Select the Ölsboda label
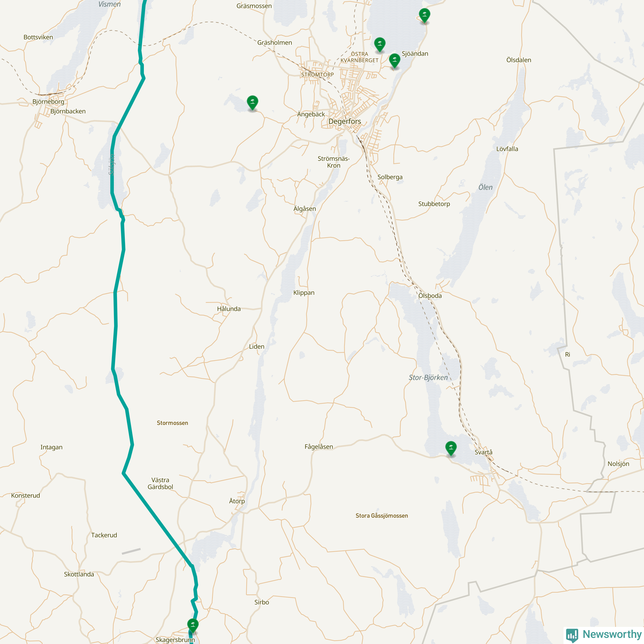This screenshot has width=644, height=644. pyautogui.click(x=430, y=296)
